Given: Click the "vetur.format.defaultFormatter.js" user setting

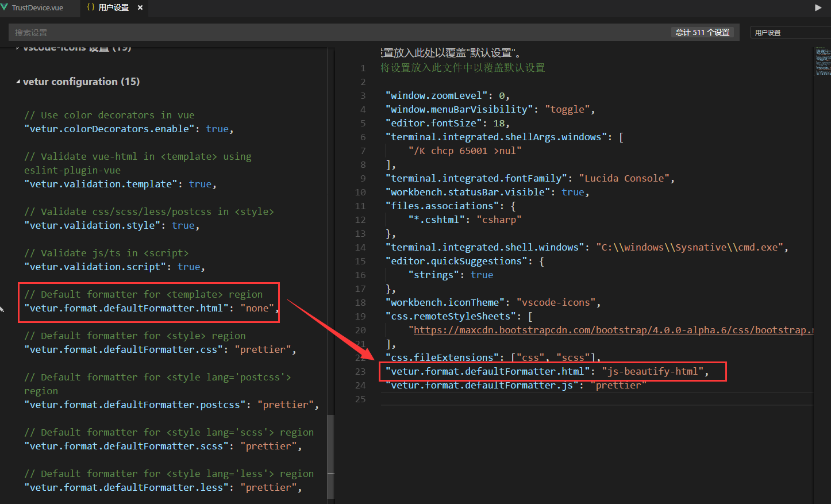Looking at the screenshot, I should point(516,385).
